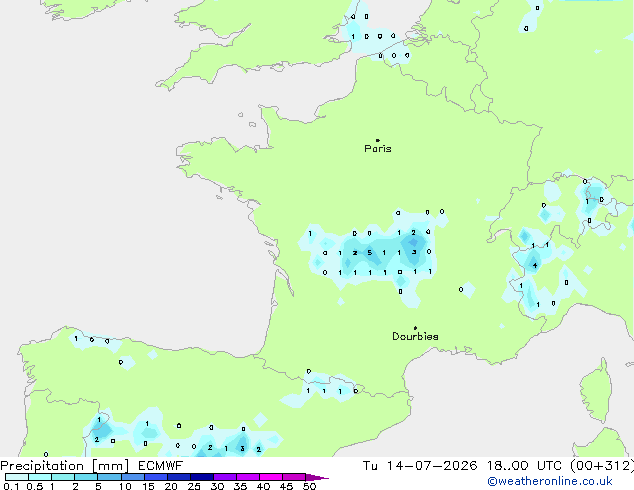Click the ECMWF model label
This screenshot has width=634, height=490.
[x=161, y=466]
